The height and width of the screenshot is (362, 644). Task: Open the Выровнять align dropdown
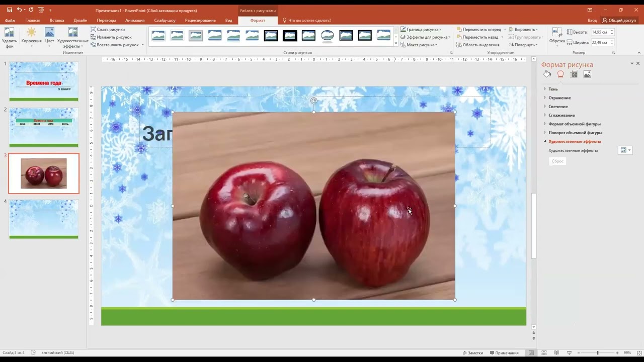pyautogui.click(x=523, y=30)
